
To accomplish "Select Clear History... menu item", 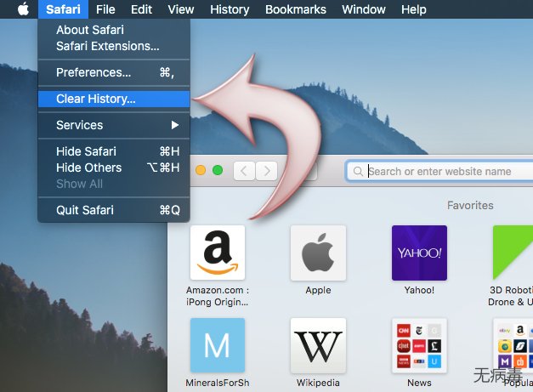I will point(114,99).
